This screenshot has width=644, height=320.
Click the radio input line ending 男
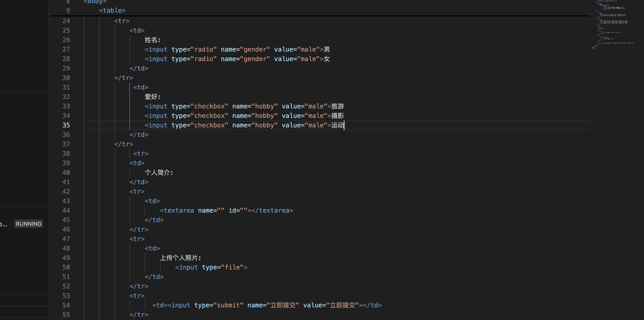[x=237, y=49]
